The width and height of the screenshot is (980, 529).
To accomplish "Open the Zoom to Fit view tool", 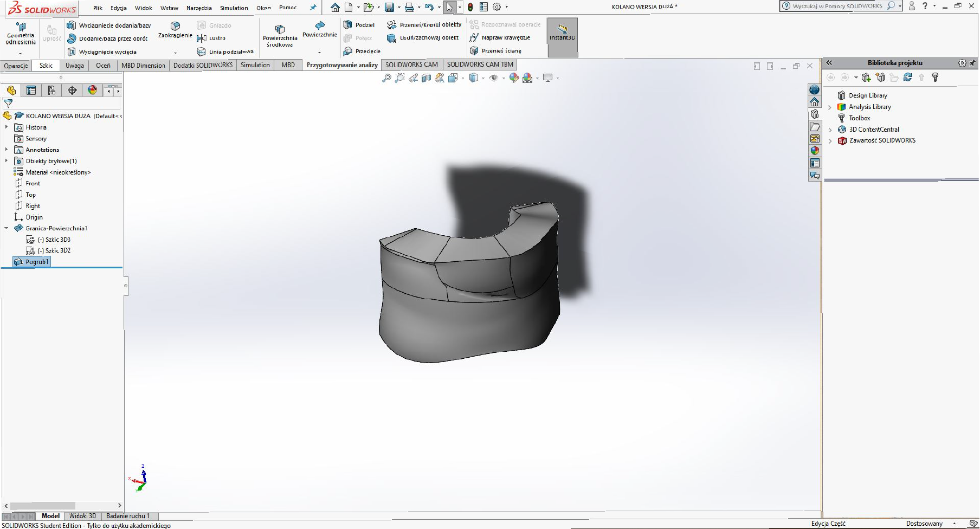I will (x=386, y=78).
